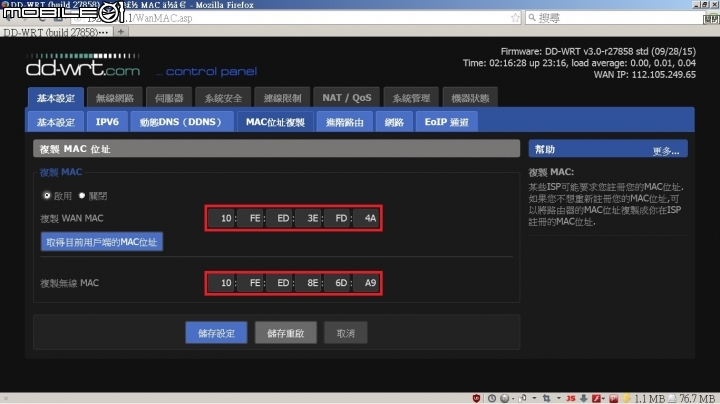720x404 pixels.
Task: Click the grey globe icon in status bar
Action: pyautogui.click(x=505, y=398)
